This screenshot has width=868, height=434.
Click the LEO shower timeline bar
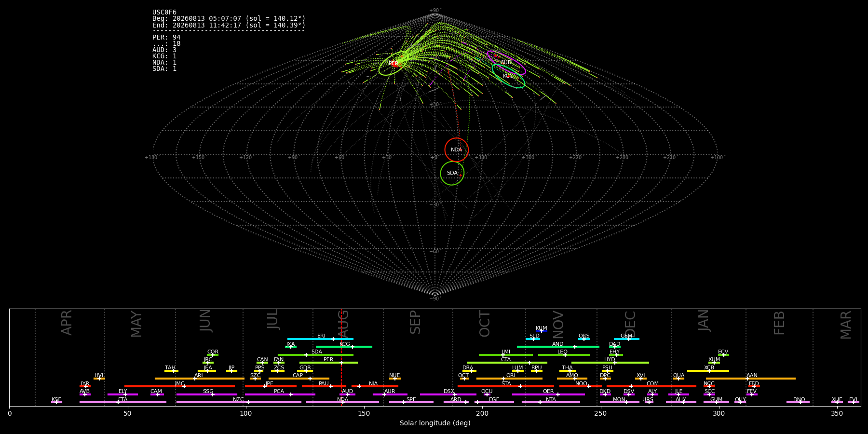564,355
